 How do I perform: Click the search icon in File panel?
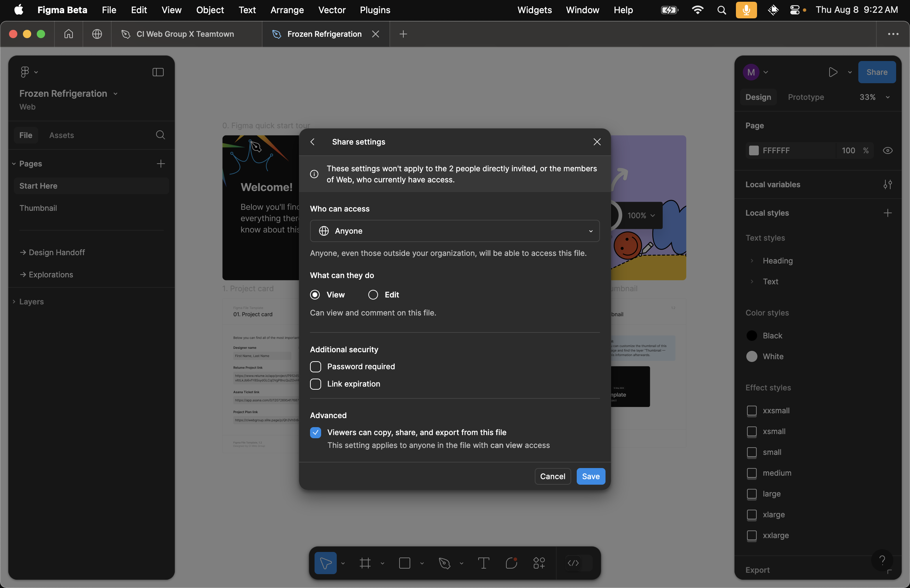(160, 135)
